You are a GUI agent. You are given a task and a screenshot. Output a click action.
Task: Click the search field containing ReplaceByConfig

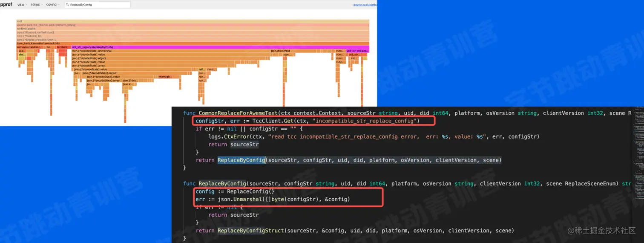98,5
